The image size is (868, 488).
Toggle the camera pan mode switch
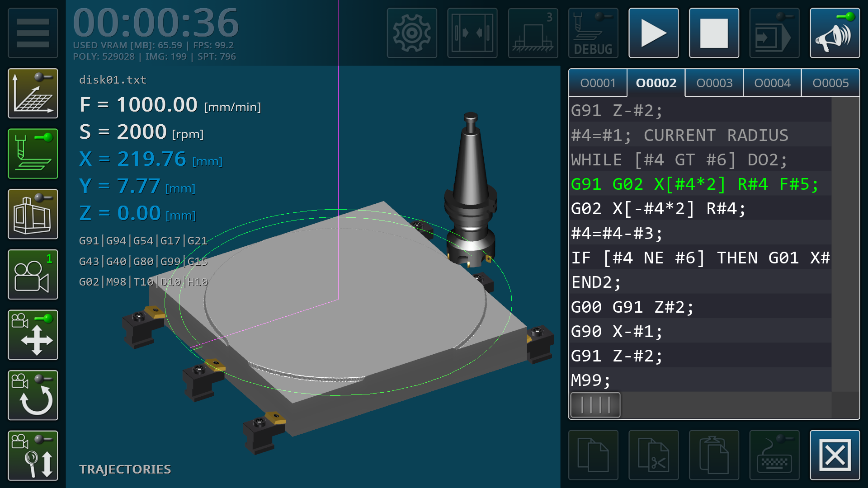pos(33,335)
